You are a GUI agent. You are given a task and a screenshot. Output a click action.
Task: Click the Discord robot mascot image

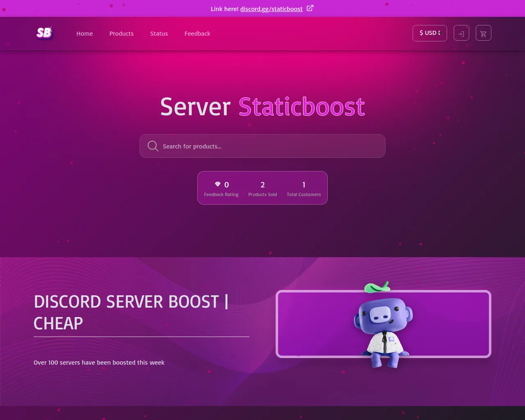coord(383,324)
